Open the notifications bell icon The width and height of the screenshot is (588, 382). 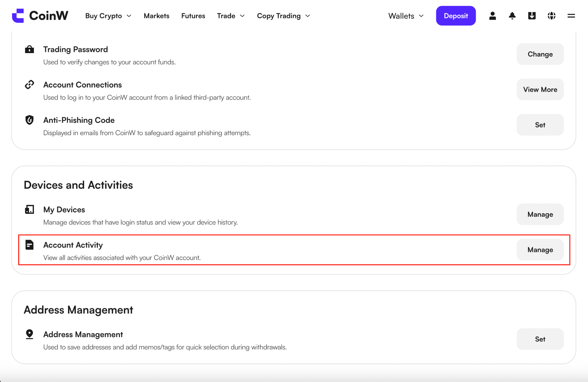[512, 16]
